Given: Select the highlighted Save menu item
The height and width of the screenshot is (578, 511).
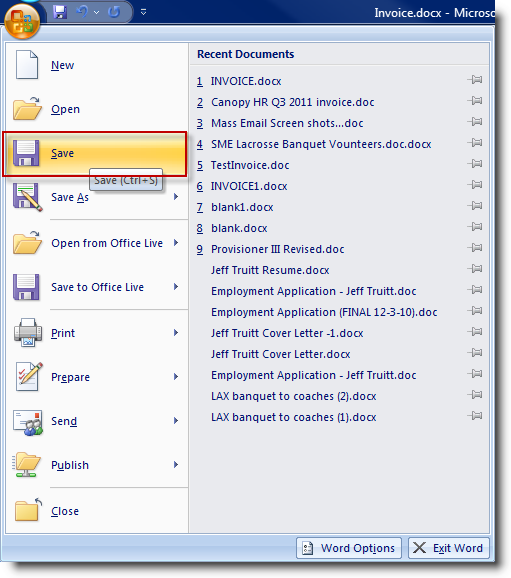Looking at the screenshot, I should click(95, 153).
